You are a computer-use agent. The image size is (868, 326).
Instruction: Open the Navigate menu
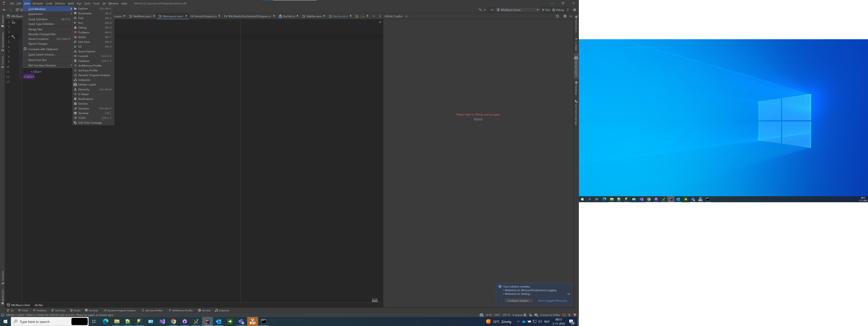tap(37, 3)
